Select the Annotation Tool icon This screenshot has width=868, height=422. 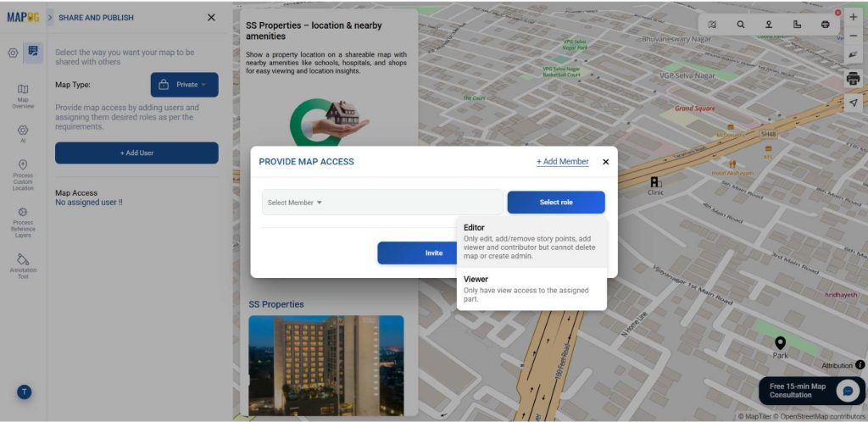(x=23, y=266)
